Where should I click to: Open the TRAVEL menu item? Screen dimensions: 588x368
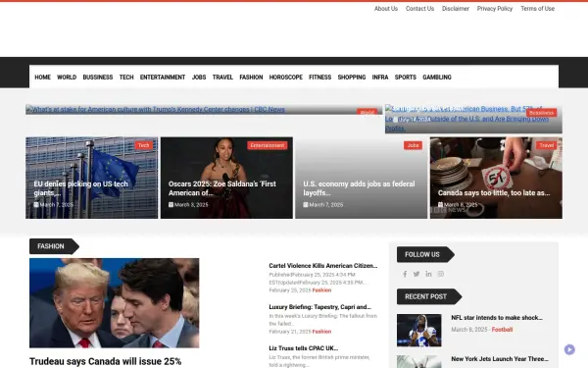[x=222, y=77]
